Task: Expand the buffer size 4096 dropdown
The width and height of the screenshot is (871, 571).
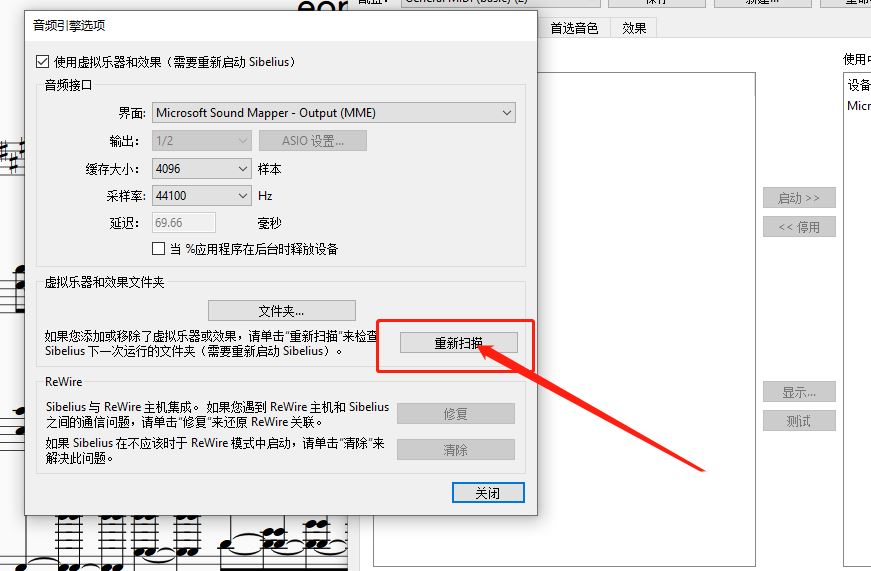Action: (202, 168)
